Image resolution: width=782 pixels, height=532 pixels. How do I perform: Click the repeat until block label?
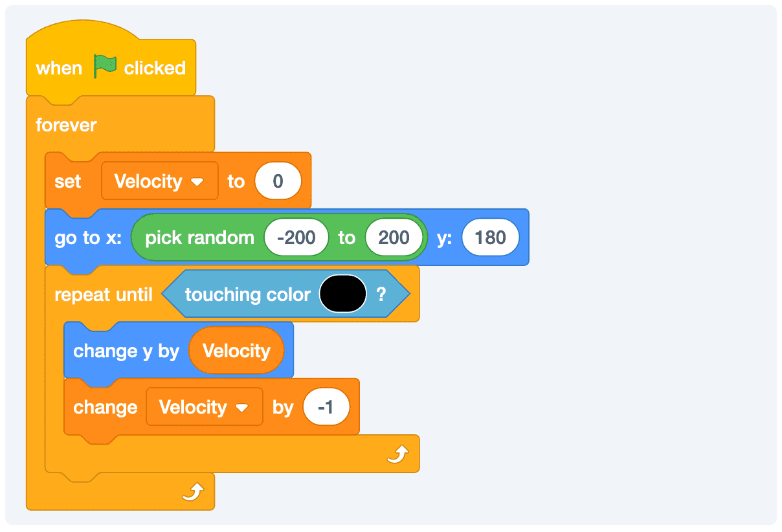click(x=104, y=295)
